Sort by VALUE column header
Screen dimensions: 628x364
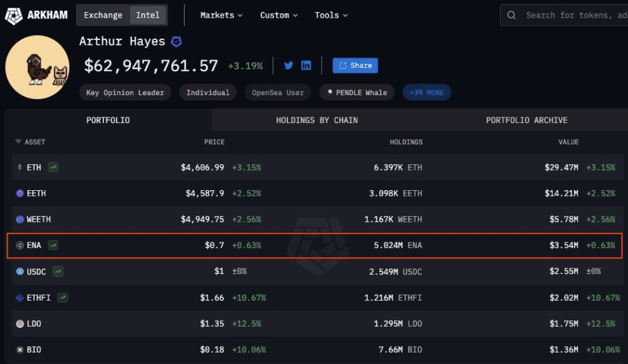coord(569,142)
